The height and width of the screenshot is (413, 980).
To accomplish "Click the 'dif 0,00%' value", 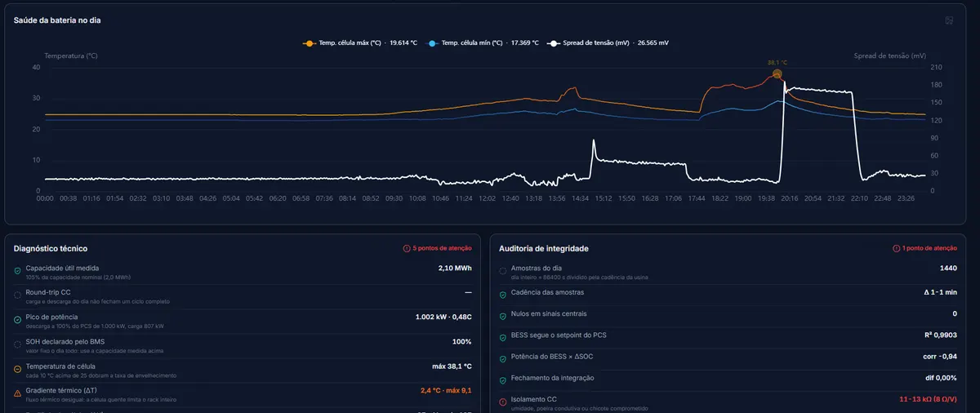I will point(940,378).
